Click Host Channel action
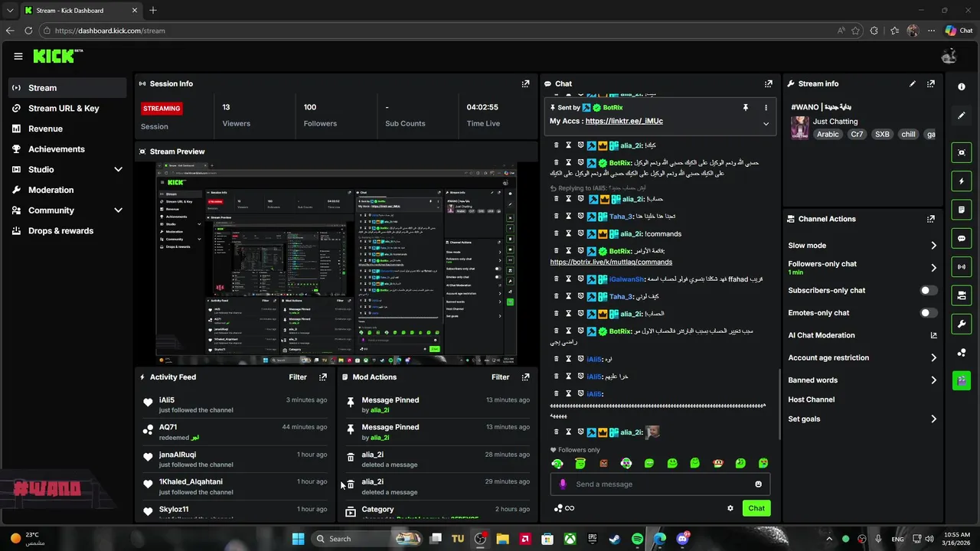Viewport: 980px width, 551px height. pos(812,399)
